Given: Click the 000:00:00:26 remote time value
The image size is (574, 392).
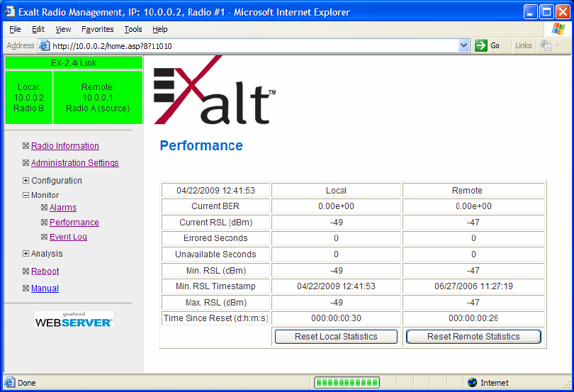Looking at the screenshot, I should 473,318.
